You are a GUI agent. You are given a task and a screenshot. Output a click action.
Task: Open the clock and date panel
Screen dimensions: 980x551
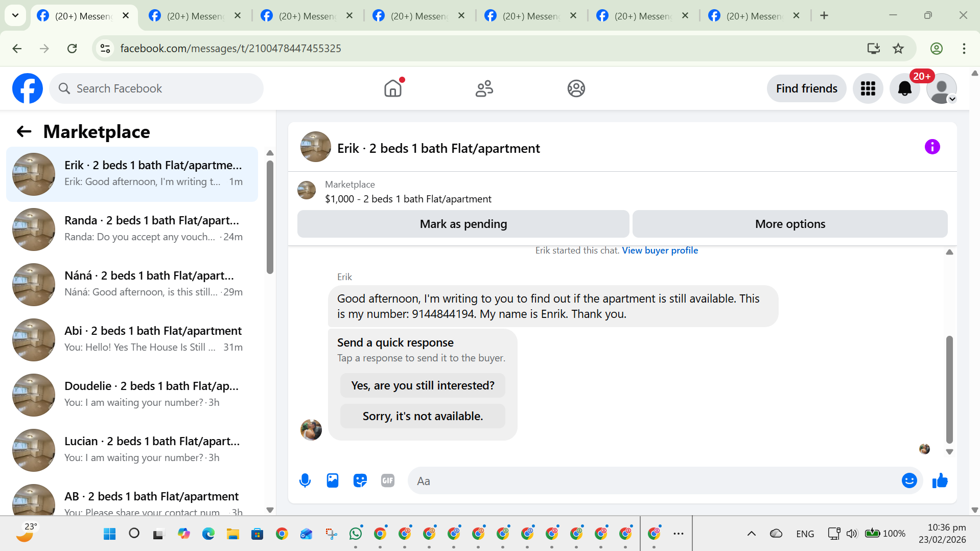pyautogui.click(x=942, y=534)
